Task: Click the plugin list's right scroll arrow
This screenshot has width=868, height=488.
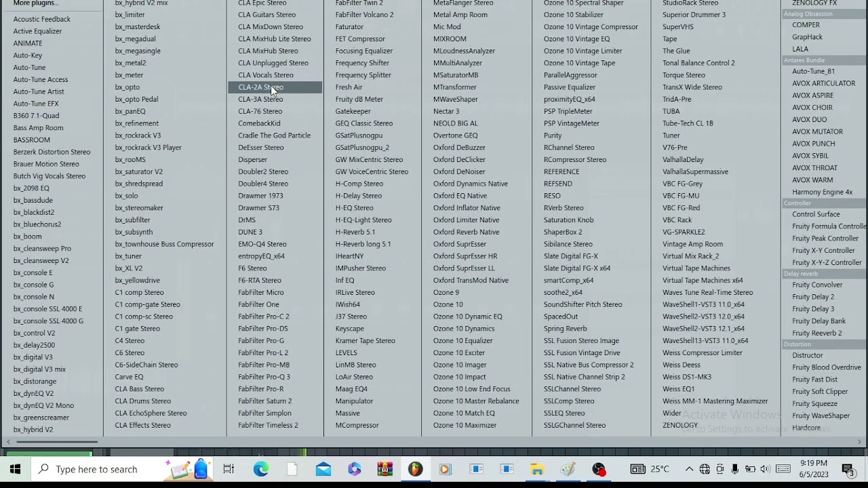Action: pos(859,442)
